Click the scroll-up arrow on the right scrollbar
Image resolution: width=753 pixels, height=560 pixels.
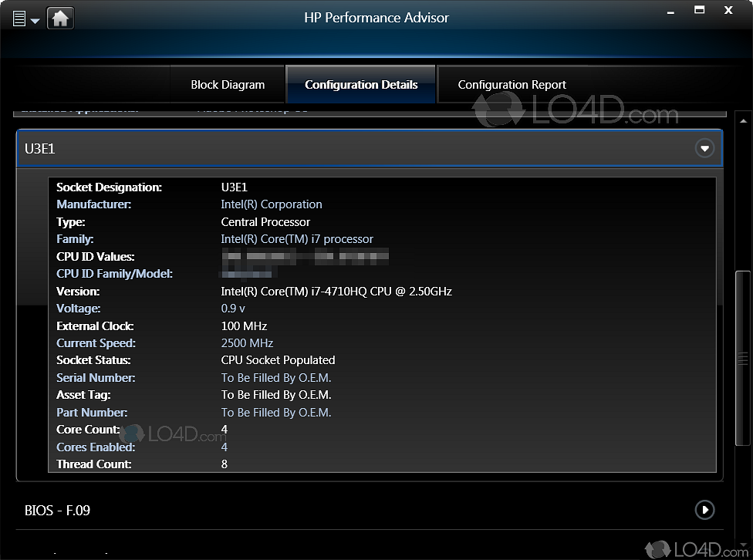pos(744,119)
